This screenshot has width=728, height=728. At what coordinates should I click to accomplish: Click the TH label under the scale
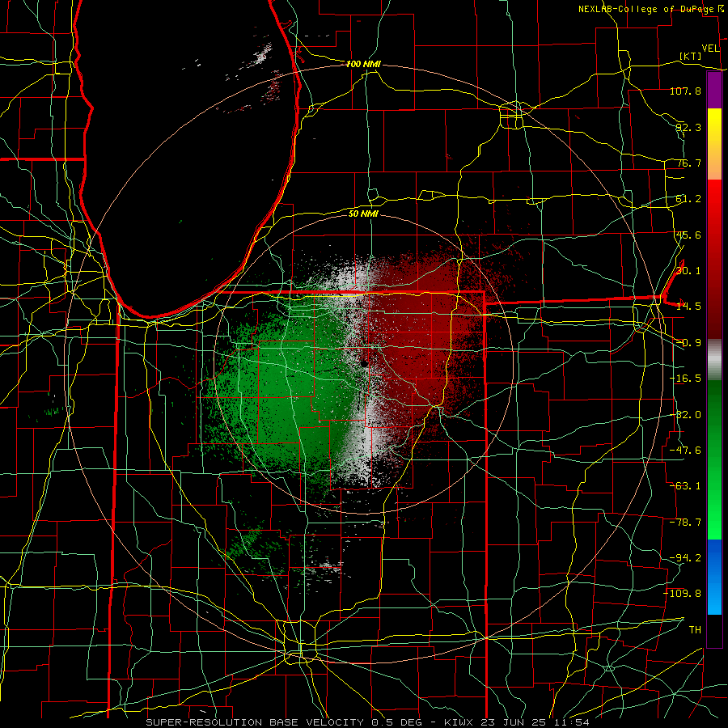[695, 630]
